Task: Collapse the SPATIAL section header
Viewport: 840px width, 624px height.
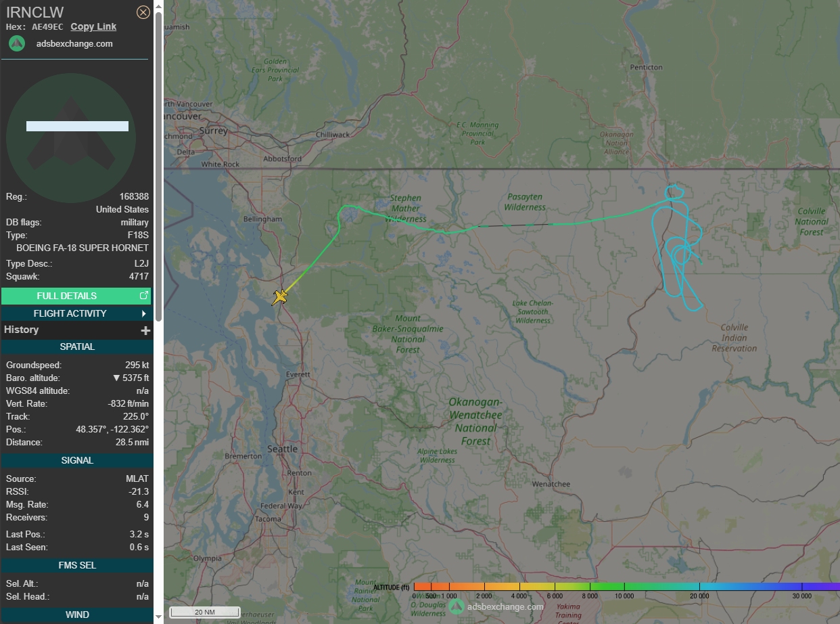Action: [77, 347]
